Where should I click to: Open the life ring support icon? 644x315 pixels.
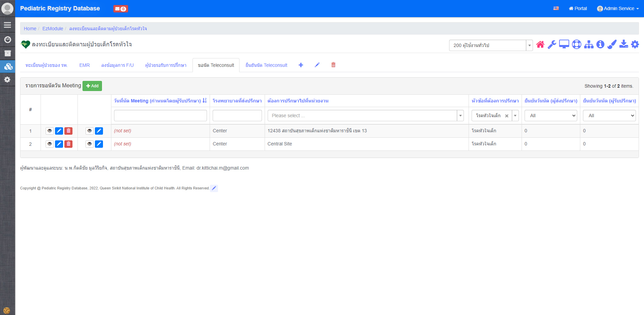tap(576, 45)
